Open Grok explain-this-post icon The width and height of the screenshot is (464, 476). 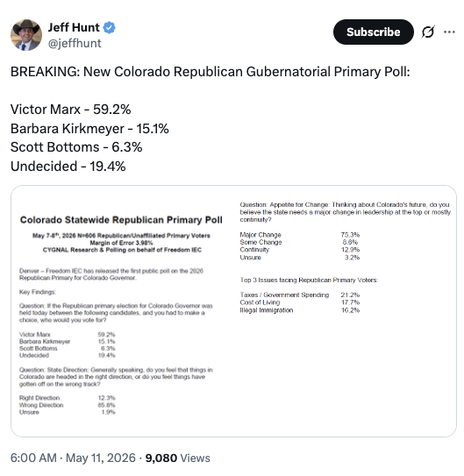coord(428,32)
